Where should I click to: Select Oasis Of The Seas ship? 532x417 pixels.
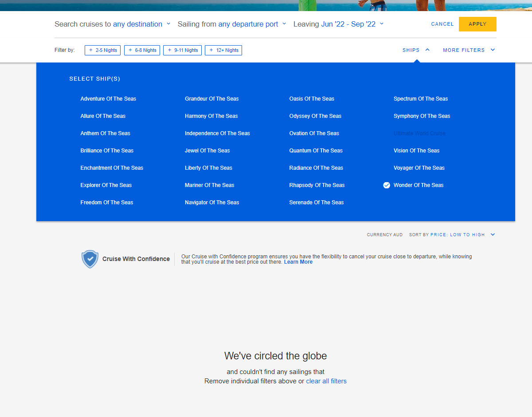312,99
